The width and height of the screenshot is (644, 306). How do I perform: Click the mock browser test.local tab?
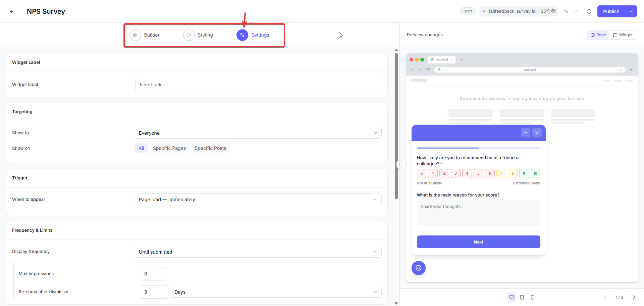441,59
